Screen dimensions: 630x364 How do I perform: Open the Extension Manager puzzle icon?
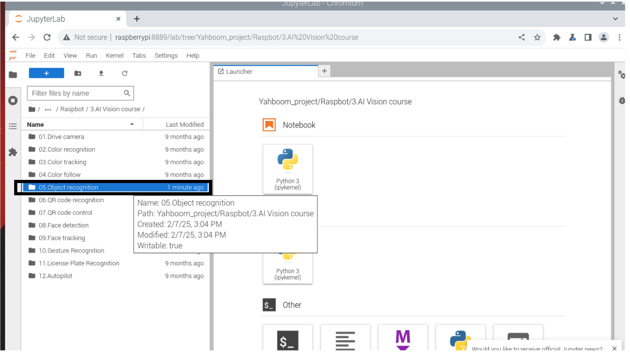pos(13,152)
